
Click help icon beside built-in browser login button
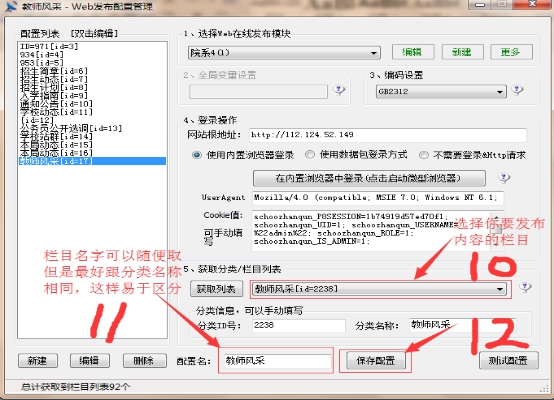(x=504, y=178)
